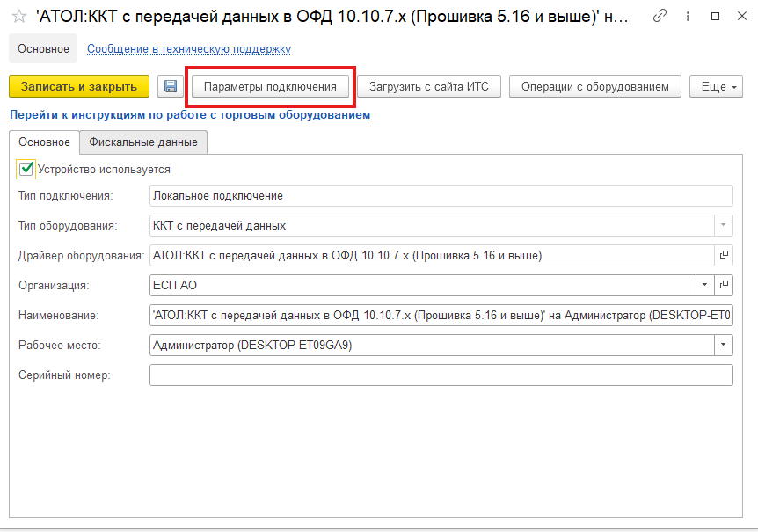The image size is (758, 532).
Task: Open organization ЕСП АО record via open icon
Action: point(724,285)
